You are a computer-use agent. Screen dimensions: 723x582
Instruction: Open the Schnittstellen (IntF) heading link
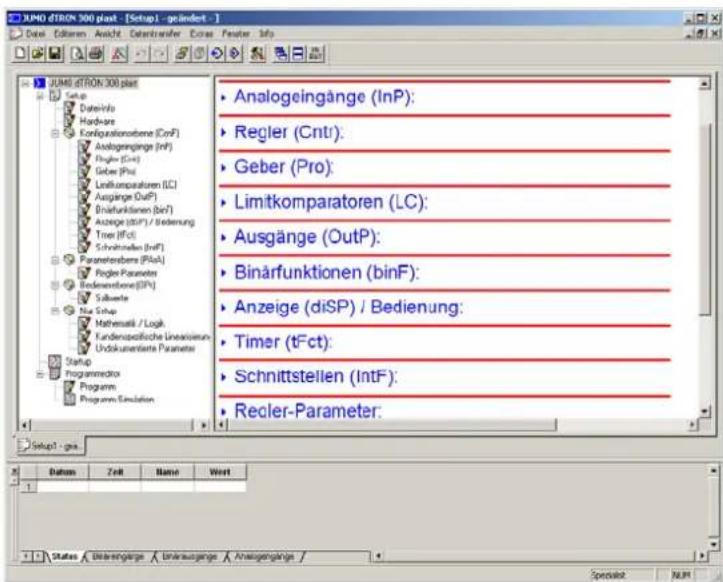[x=315, y=376]
